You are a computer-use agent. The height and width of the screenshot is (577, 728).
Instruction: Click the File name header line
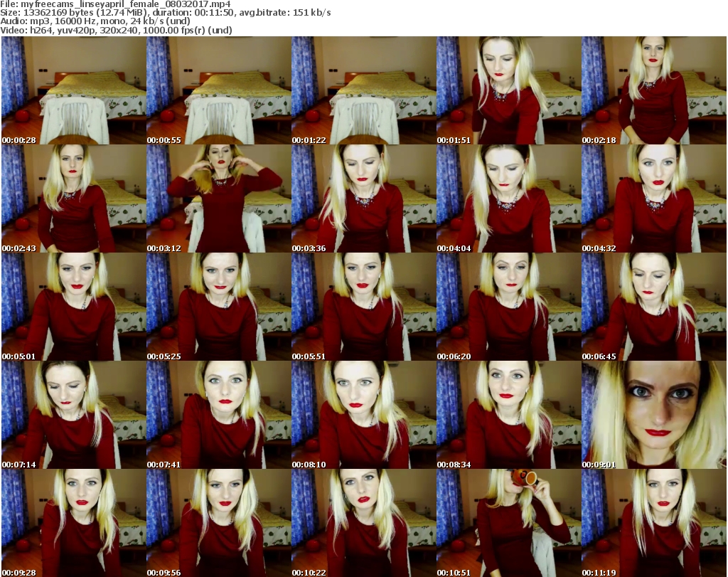(x=116, y=4)
